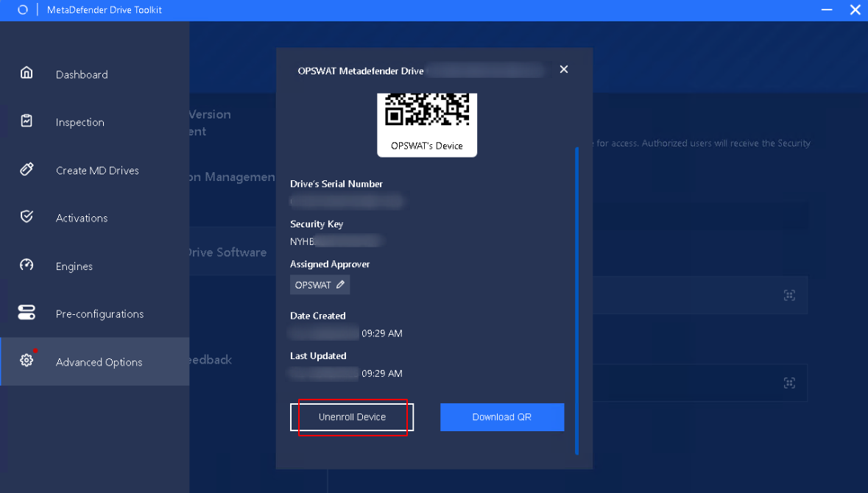868x493 pixels.
Task: Click the QR code image
Action: point(427,110)
